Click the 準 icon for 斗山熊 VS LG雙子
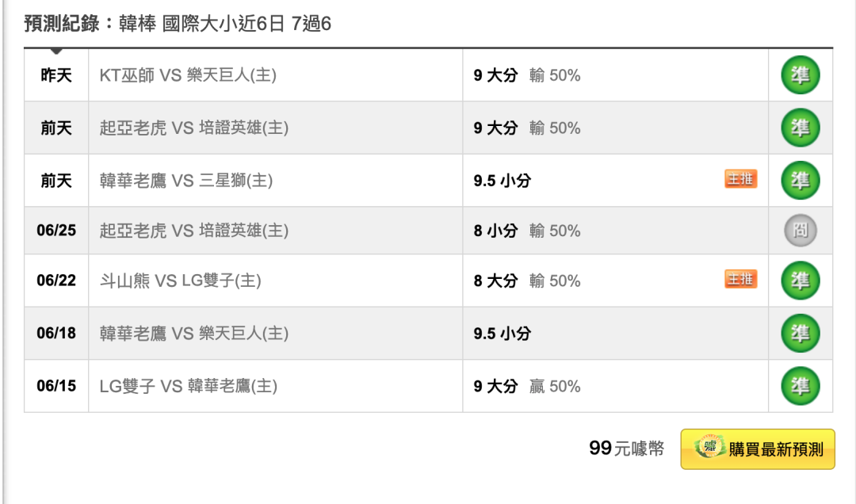This screenshot has height=504, width=856. click(801, 281)
